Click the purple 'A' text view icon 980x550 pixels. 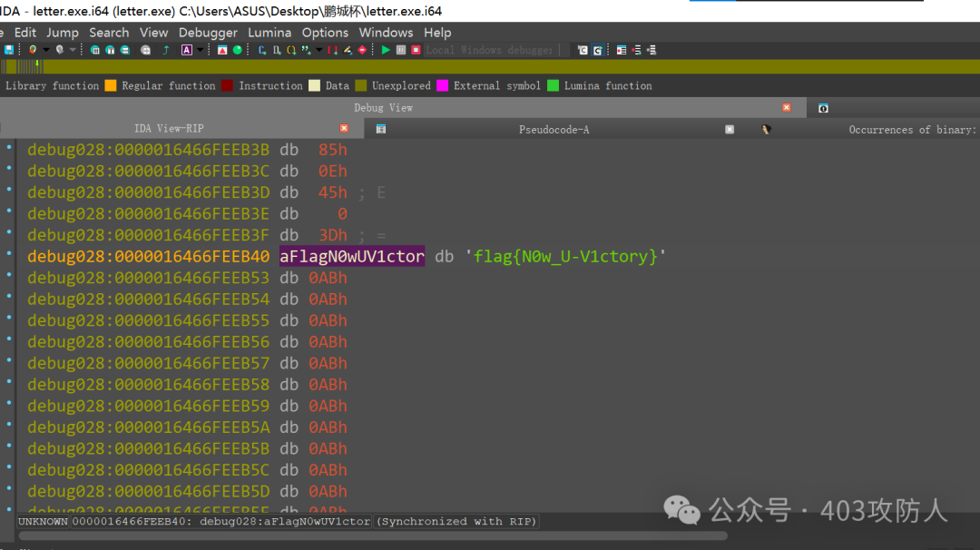coord(187,50)
